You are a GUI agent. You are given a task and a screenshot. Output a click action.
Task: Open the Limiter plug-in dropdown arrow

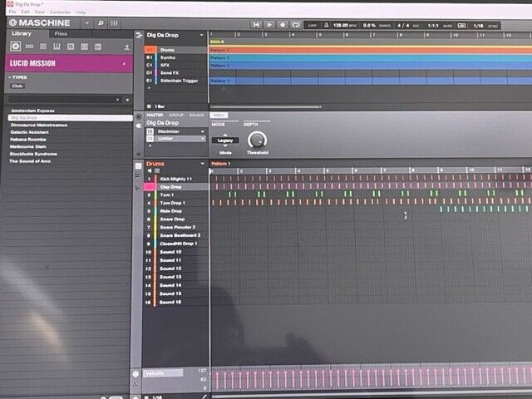pos(203,139)
